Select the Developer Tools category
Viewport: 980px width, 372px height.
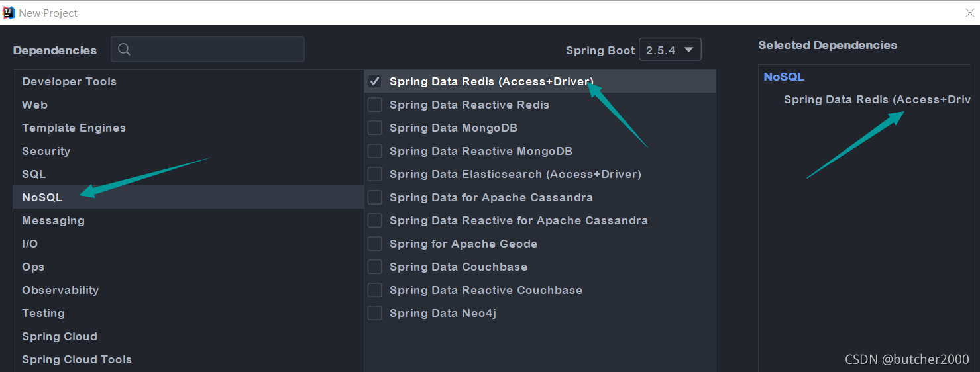coord(69,81)
